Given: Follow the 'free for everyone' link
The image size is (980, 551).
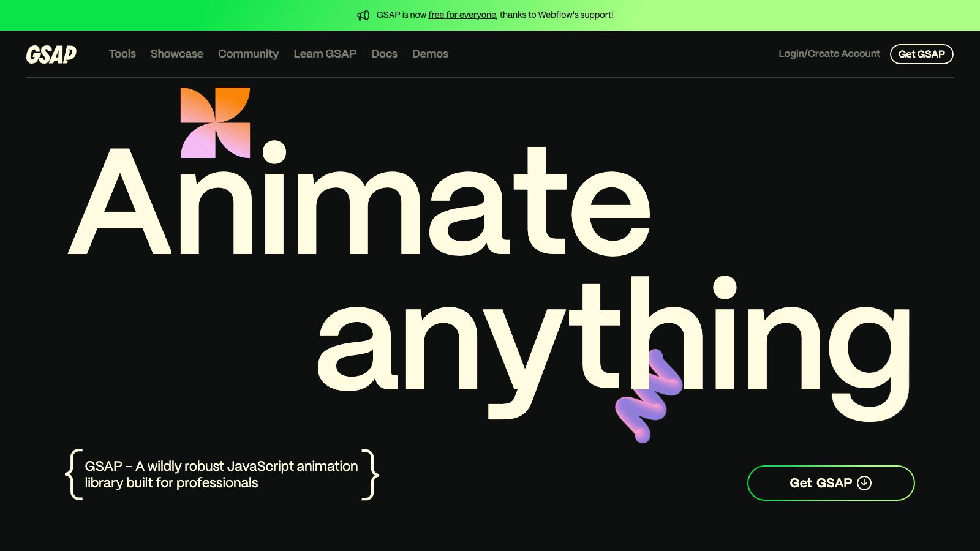Looking at the screenshot, I should pos(462,15).
